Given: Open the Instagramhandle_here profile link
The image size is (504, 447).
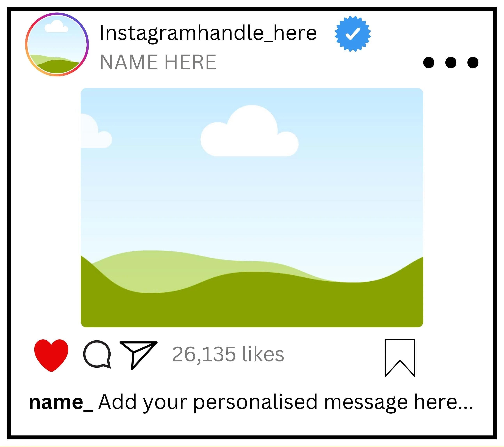Looking at the screenshot, I should pyautogui.click(x=208, y=33).
